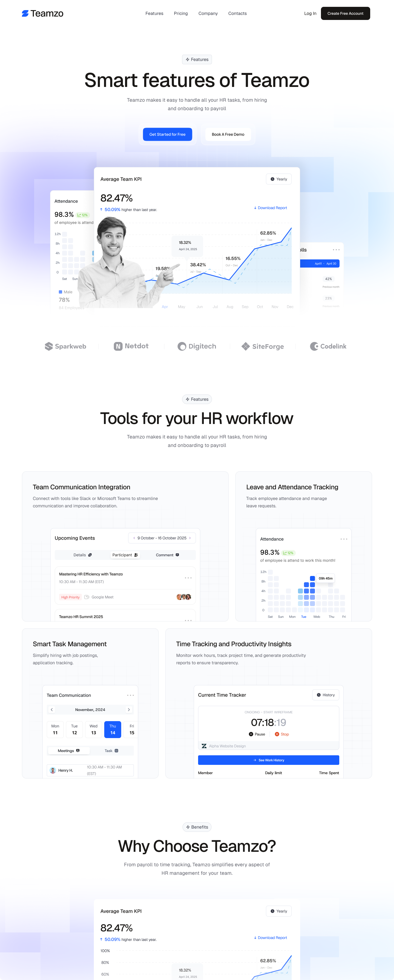Click the 07:18:19 timer display
394x980 pixels.
click(x=268, y=722)
